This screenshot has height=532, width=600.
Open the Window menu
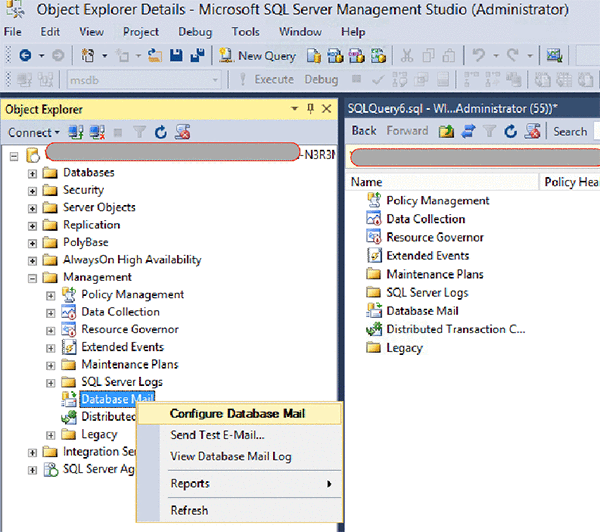click(x=300, y=32)
